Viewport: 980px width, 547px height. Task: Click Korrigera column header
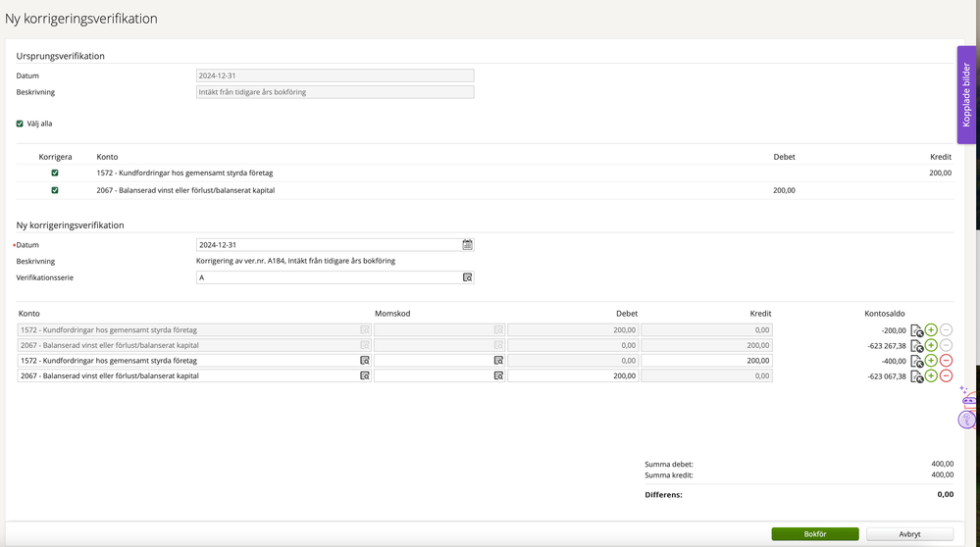(x=55, y=157)
